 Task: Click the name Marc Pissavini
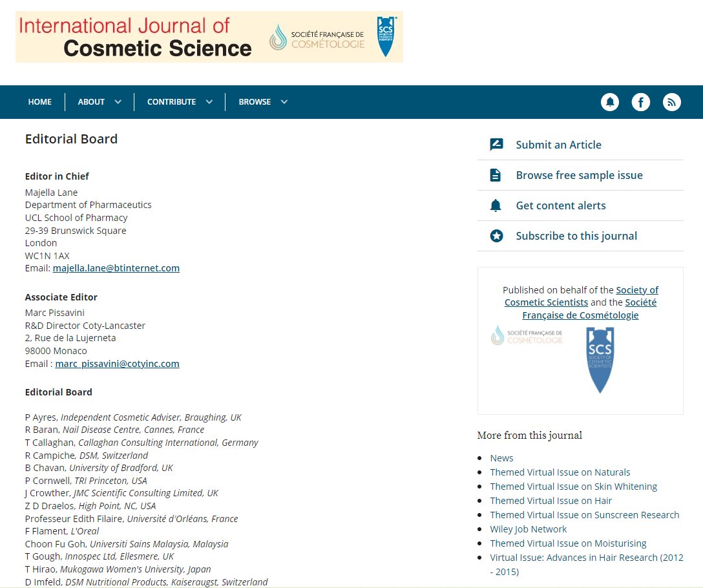point(55,313)
